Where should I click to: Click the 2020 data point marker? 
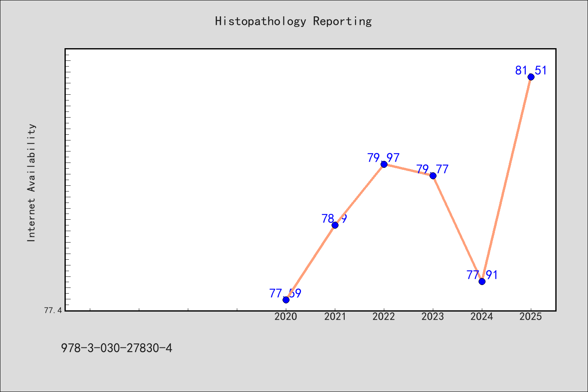286,300
